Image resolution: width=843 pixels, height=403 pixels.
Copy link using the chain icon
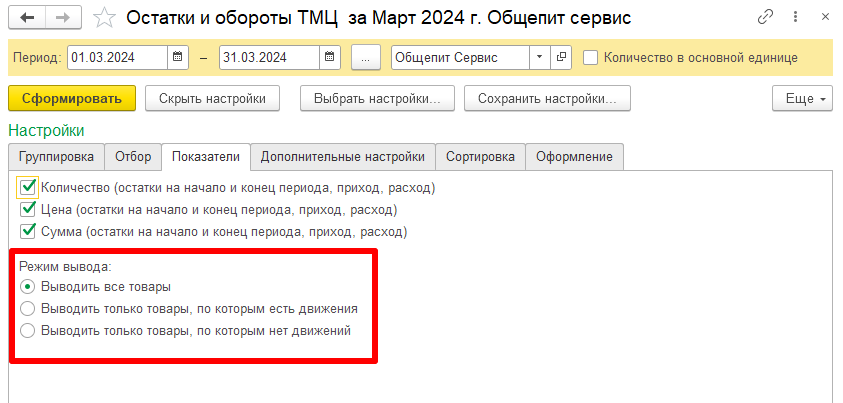pyautogui.click(x=766, y=18)
